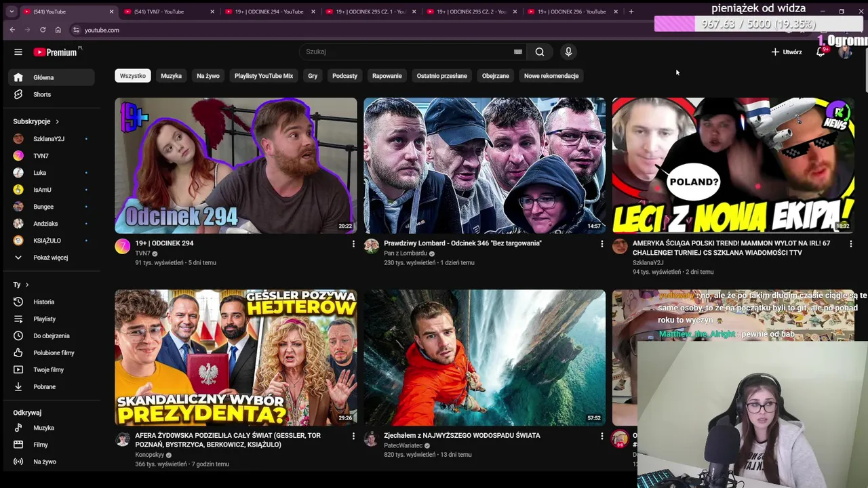Start voice search with microphone
The height and width of the screenshot is (488, 868).
pyautogui.click(x=568, y=52)
